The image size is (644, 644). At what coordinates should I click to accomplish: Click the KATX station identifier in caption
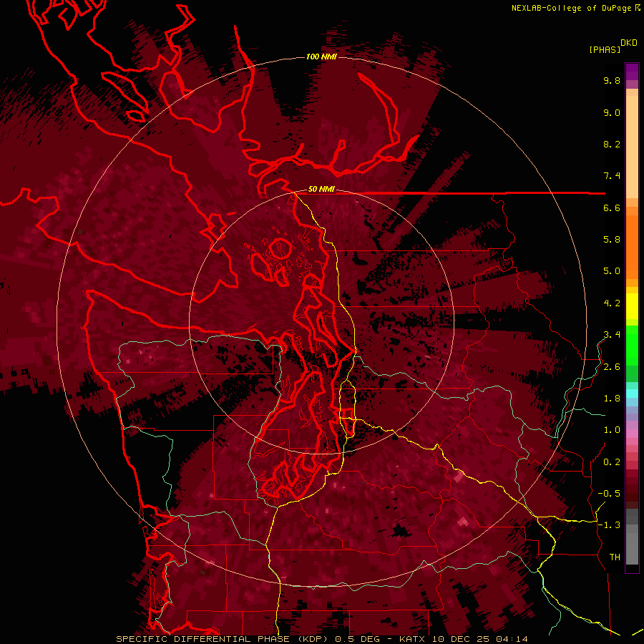tap(413, 639)
